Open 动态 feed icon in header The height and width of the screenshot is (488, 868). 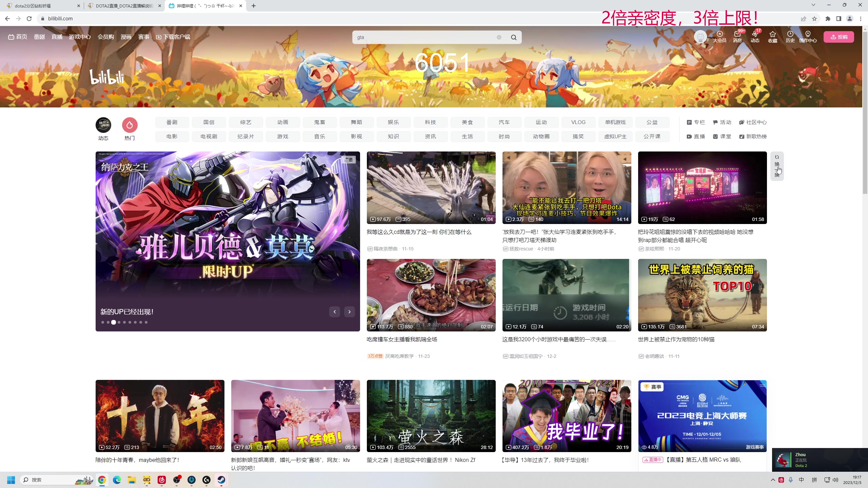[x=755, y=37]
